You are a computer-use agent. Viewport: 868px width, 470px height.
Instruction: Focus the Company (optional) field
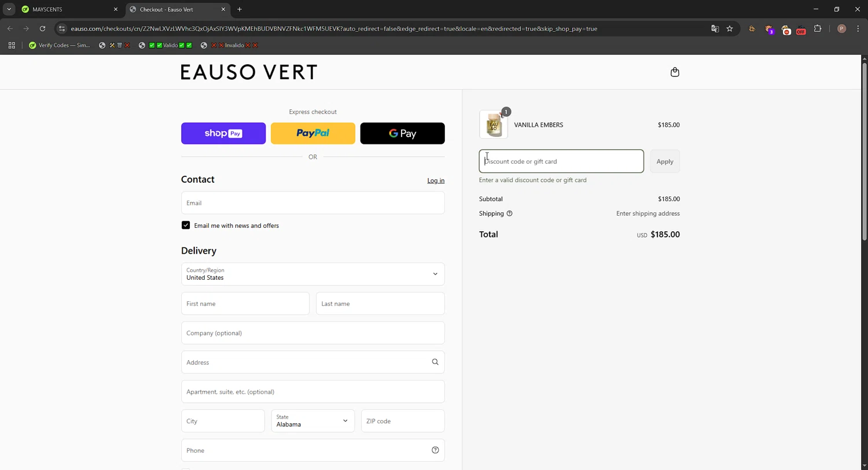(313, 333)
